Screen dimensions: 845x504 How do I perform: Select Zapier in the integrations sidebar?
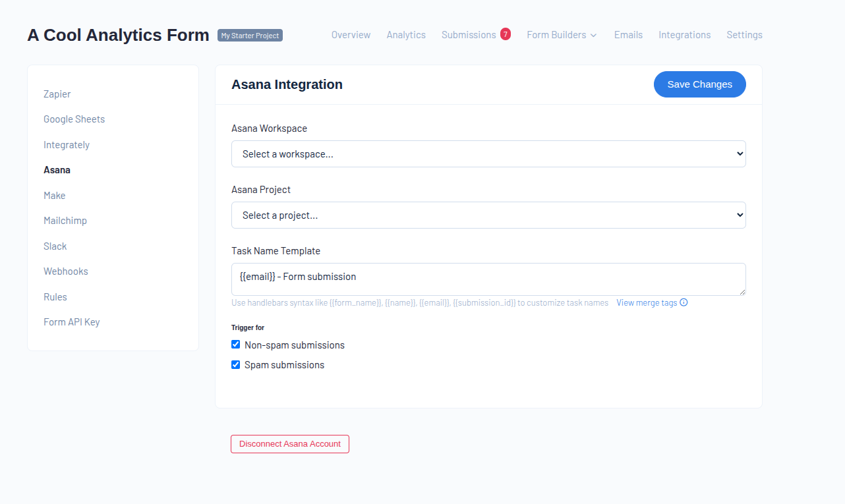57,94
